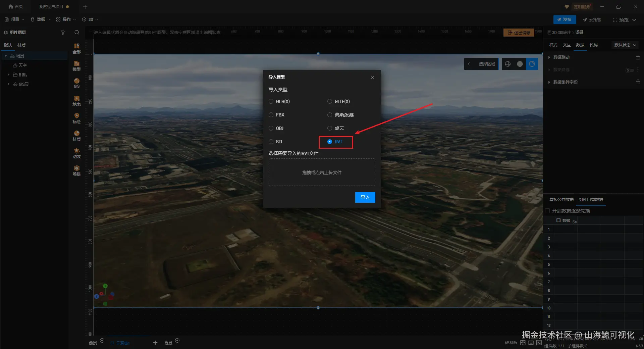The width and height of the screenshot is (644, 349).
Task: Click the 定制服务 link
Action: 581,7
